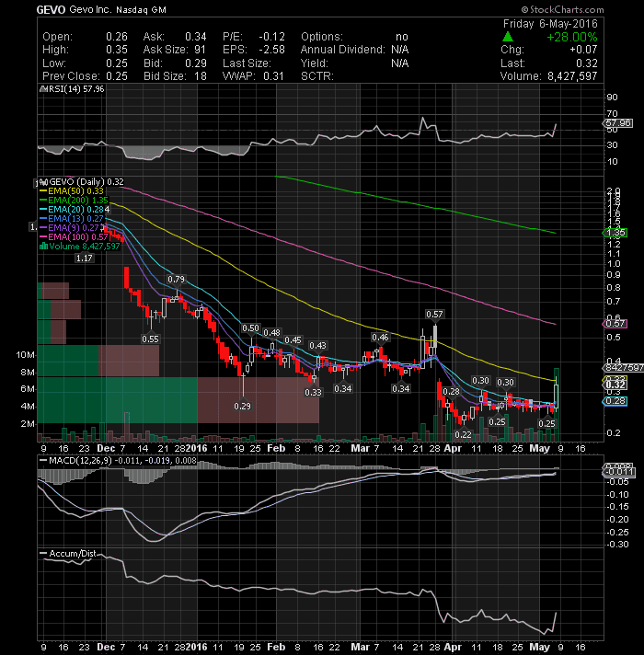
Task: Click the green 1.35 tag on price axis
Action: coord(615,233)
